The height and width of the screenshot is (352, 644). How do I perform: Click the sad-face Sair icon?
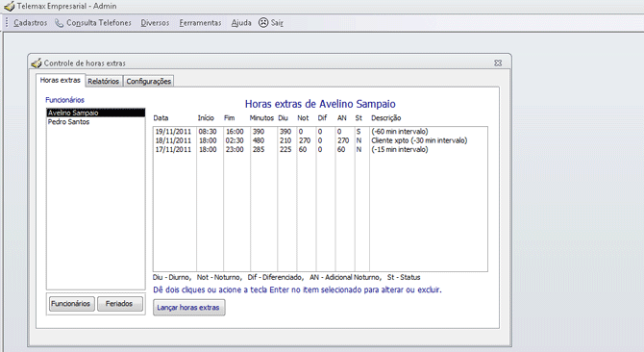263,22
